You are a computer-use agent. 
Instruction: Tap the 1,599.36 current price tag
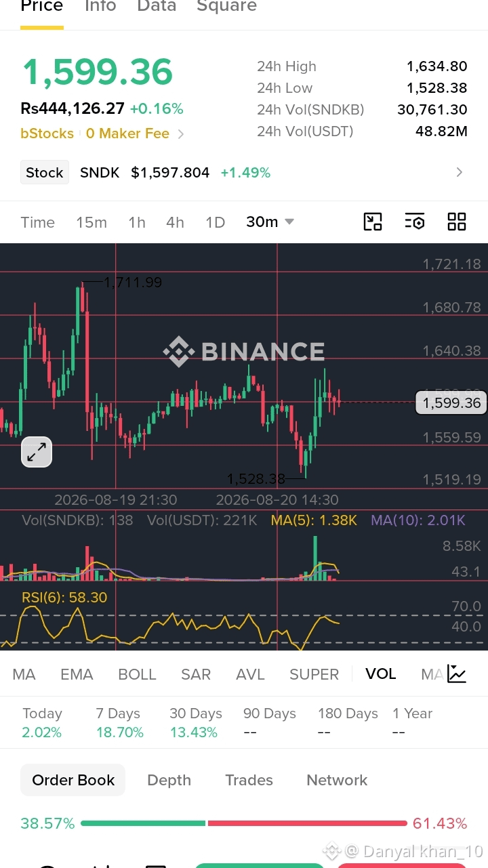coord(451,403)
